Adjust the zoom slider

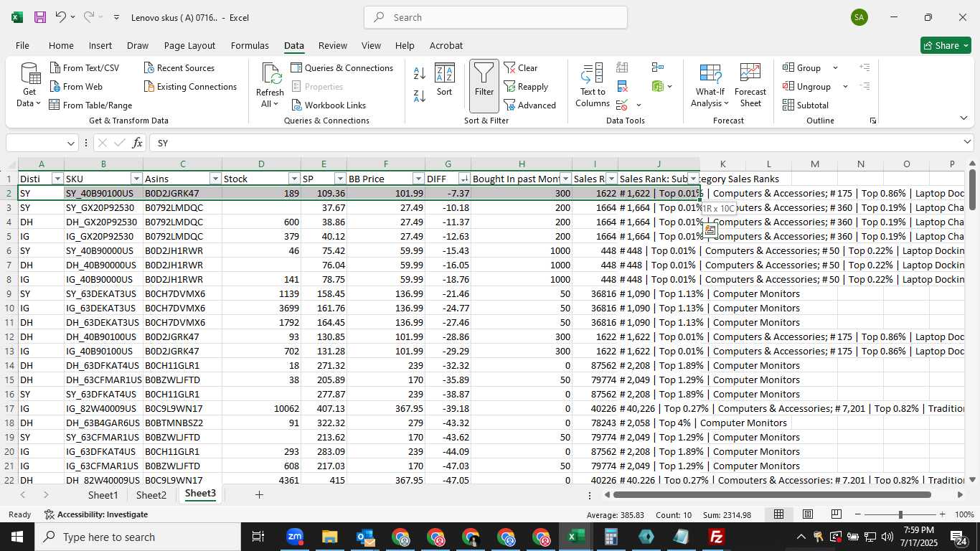click(900, 514)
